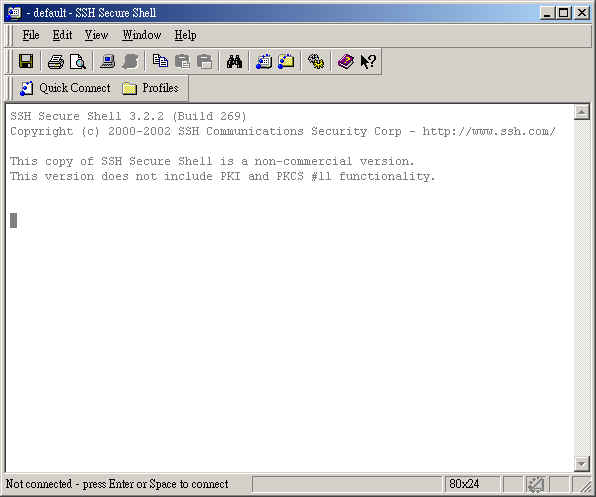Click the Connect computer icon
This screenshot has width=596, height=497.
(x=108, y=62)
